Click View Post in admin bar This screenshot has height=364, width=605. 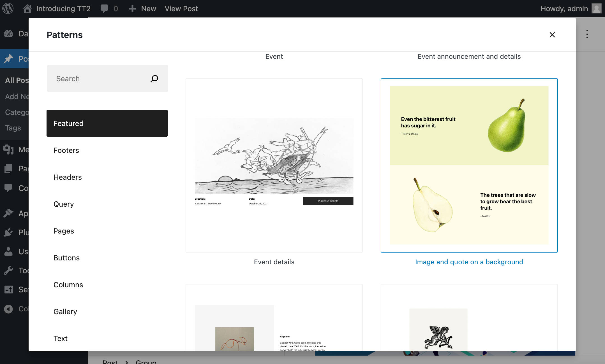(181, 9)
